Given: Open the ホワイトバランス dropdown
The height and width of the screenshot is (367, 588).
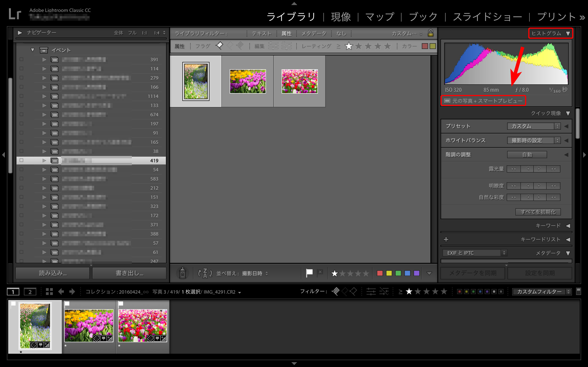Looking at the screenshot, I should point(534,140).
